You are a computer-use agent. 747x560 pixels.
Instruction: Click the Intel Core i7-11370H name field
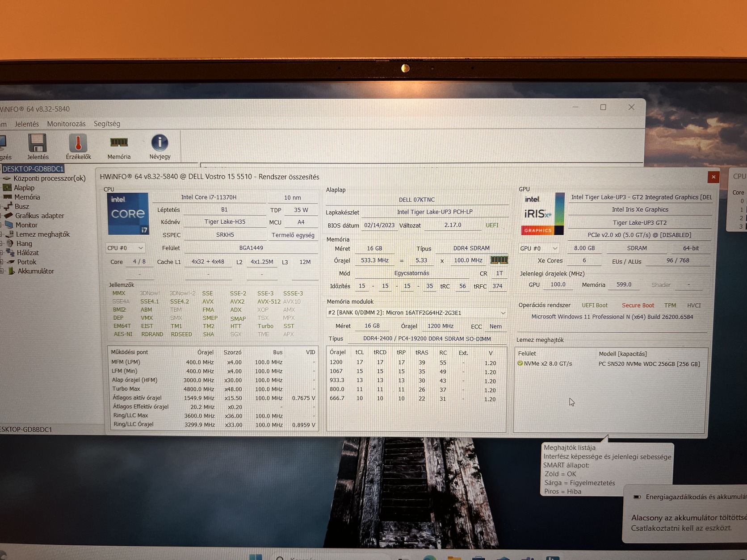[x=209, y=197]
